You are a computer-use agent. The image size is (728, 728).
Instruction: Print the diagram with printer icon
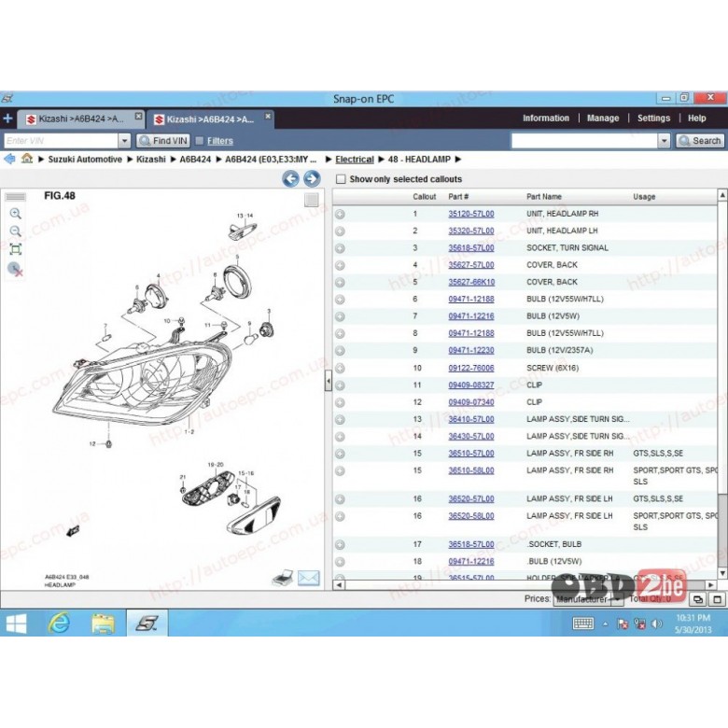(283, 577)
